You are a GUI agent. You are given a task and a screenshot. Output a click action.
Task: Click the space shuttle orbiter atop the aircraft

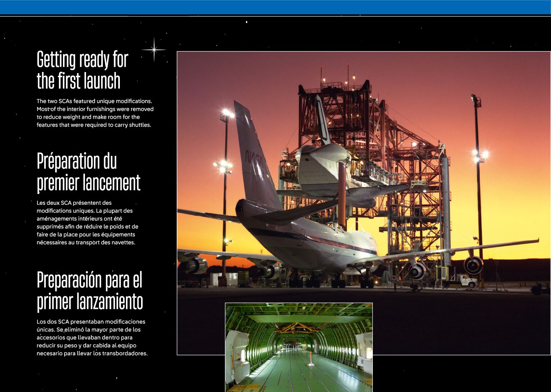click(324, 166)
